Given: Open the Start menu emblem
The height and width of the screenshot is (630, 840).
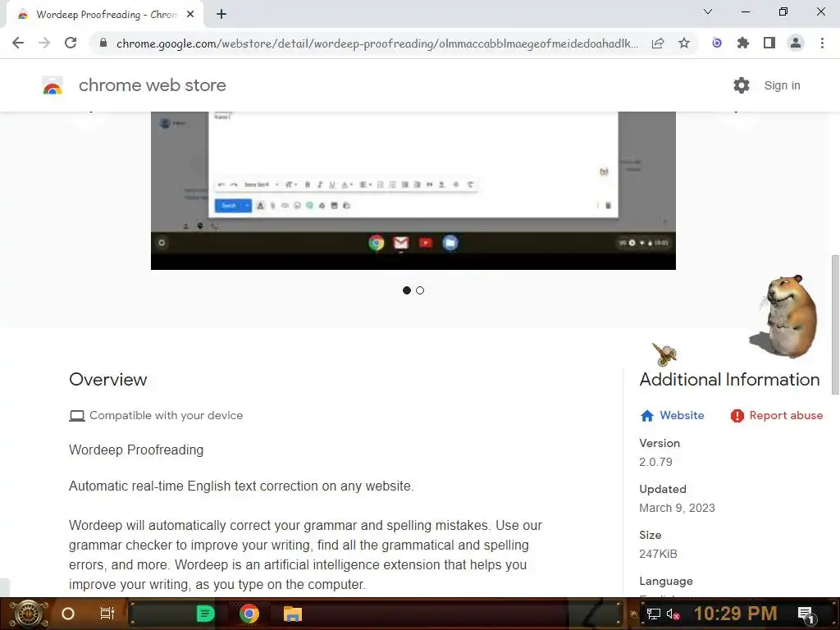Looking at the screenshot, I should [x=29, y=614].
